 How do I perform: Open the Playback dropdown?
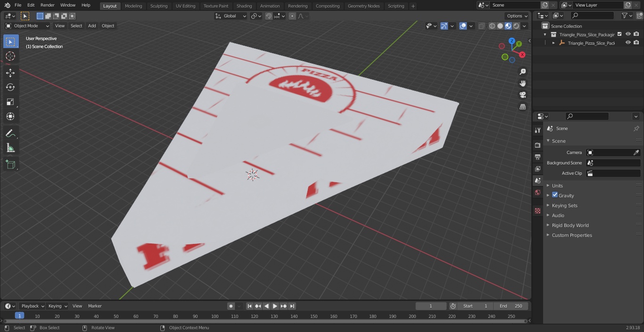32,306
